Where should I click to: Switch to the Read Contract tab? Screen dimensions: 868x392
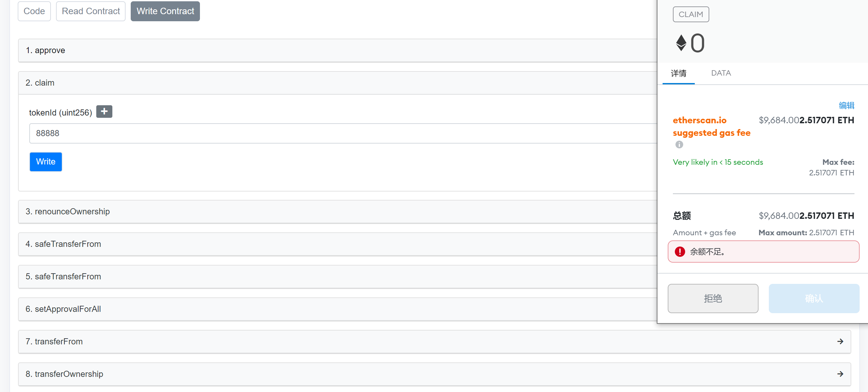[x=90, y=11]
